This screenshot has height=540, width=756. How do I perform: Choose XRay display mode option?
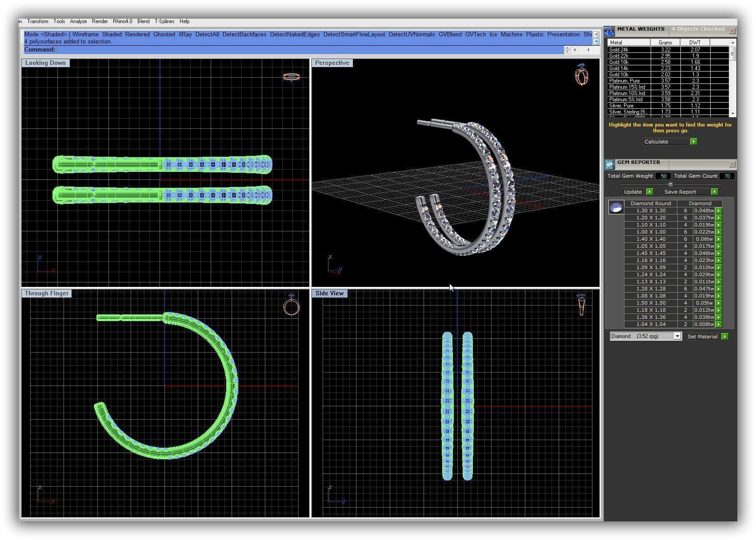tap(185, 34)
